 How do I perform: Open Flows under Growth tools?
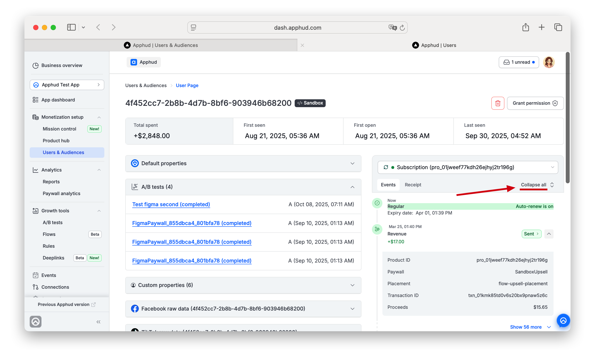[x=49, y=234]
